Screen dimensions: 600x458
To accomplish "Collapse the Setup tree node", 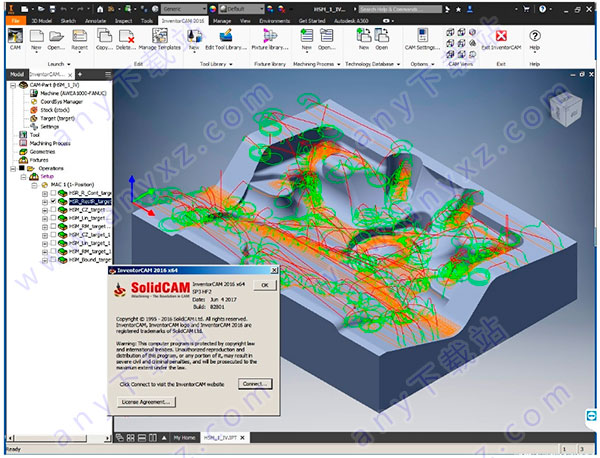I will (x=24, y=177).
